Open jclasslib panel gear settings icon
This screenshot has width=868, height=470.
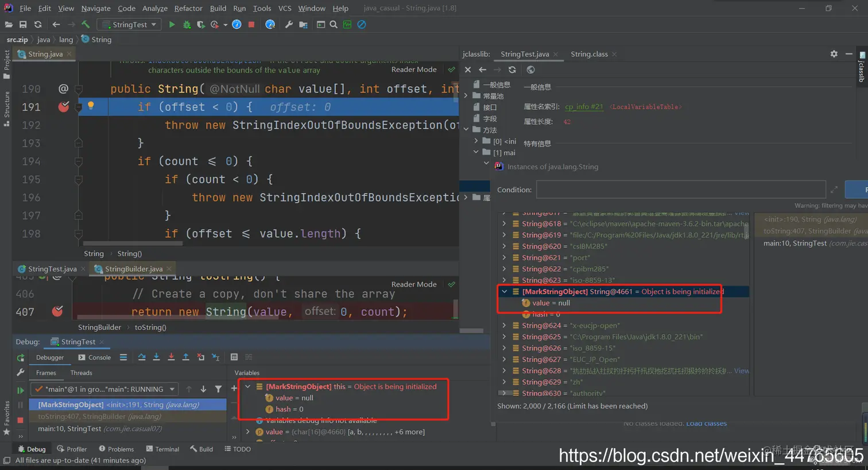tap(834, 54)
